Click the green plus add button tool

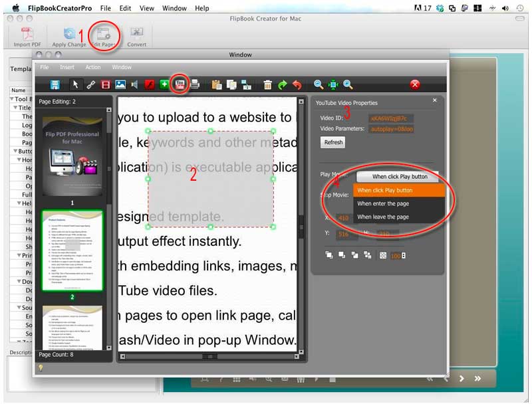click(164, 84)
